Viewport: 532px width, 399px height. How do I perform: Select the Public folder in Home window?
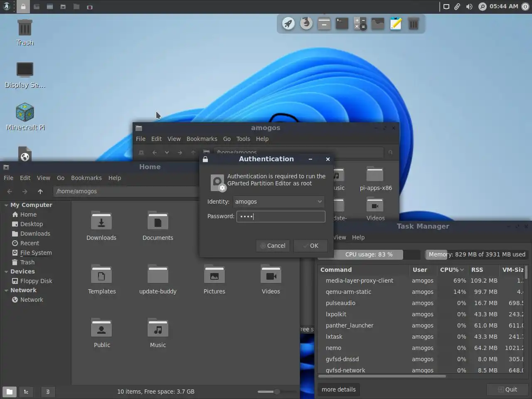[x=102, y=333]
